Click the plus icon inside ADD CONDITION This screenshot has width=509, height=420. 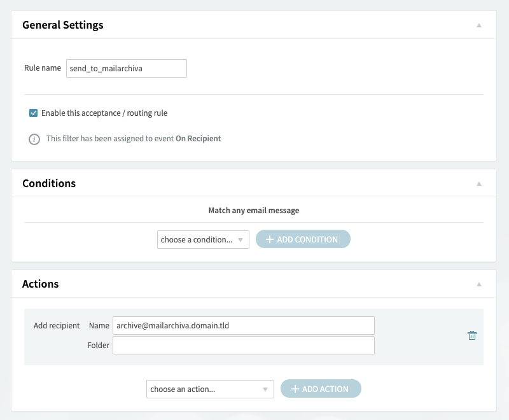(x=271, y=239)
